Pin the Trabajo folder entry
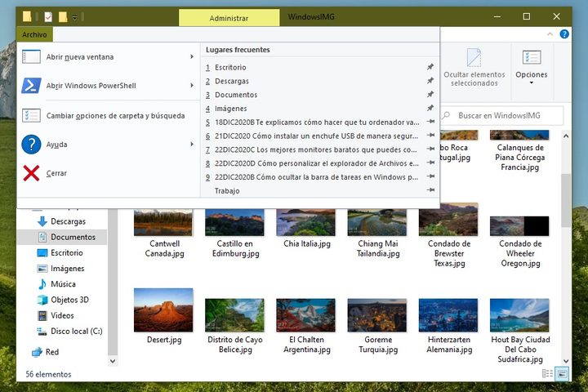This screenshot has width=588, height=392. click(x=430, y=190)
